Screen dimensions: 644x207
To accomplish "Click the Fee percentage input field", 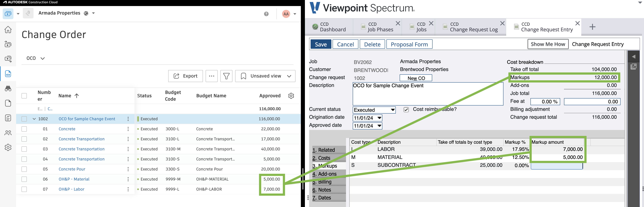I will (x=545, y=102).
